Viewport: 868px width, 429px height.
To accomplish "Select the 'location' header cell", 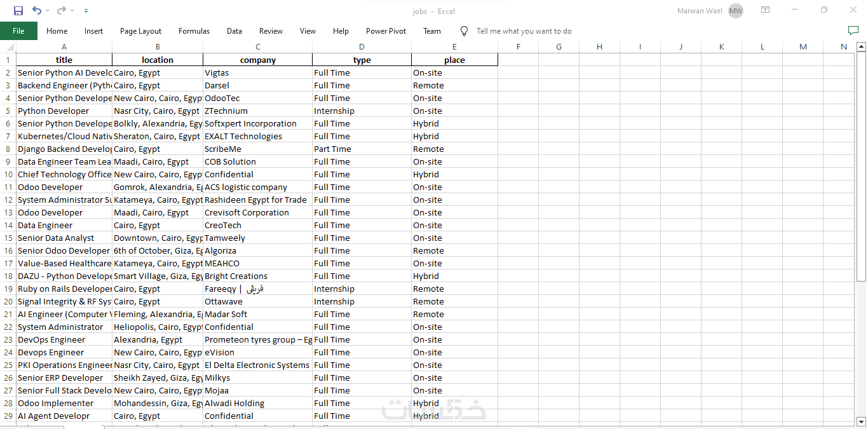I will pos(158,60).
